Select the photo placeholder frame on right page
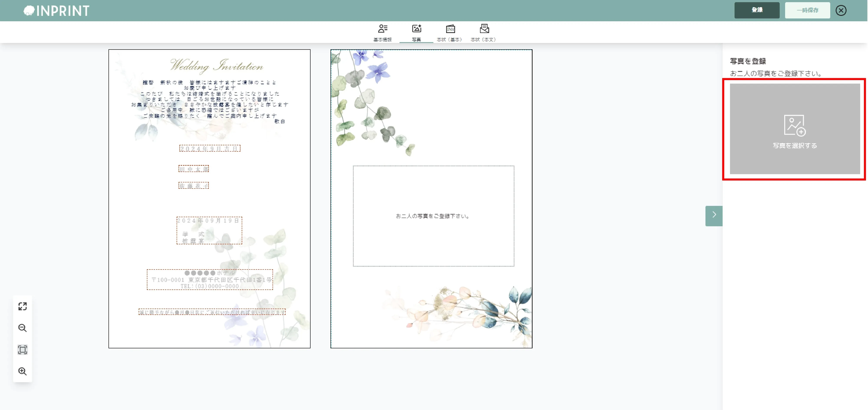The image size is (868, 410). (433, 216)
